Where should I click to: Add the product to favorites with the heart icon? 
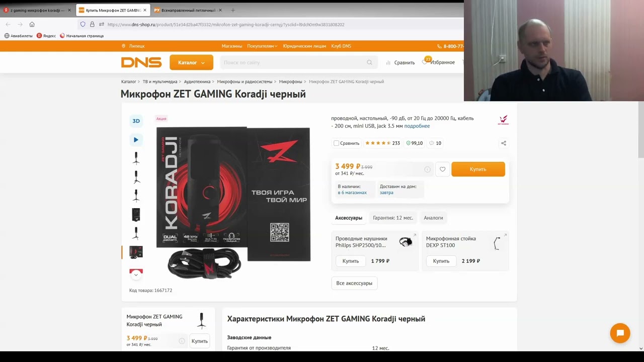(442, 169)
